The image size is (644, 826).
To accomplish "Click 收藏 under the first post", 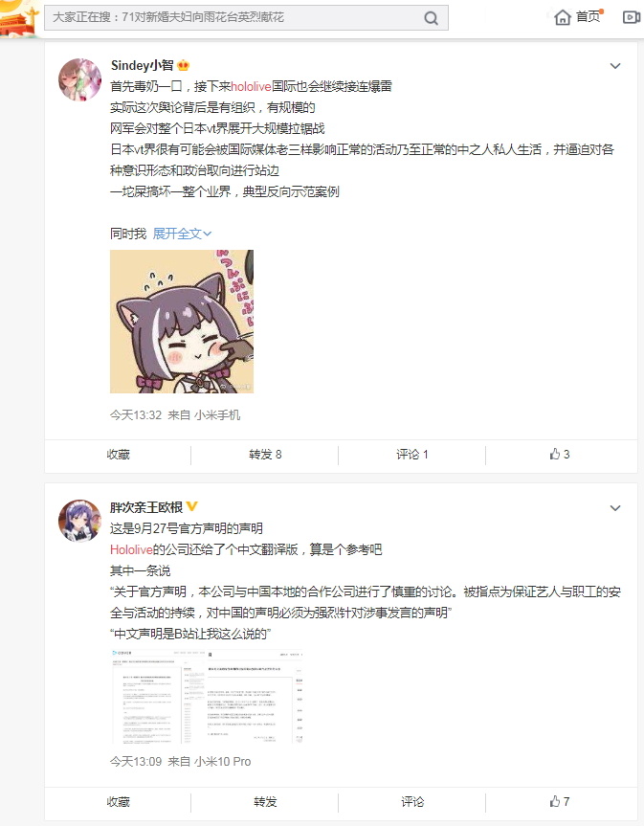I will tap(118, 455).
